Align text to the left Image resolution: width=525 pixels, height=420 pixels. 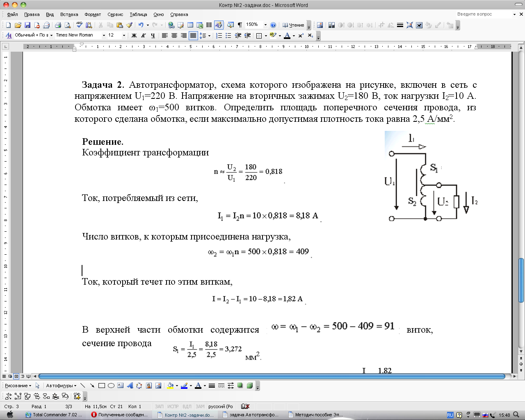coord(164,36)
